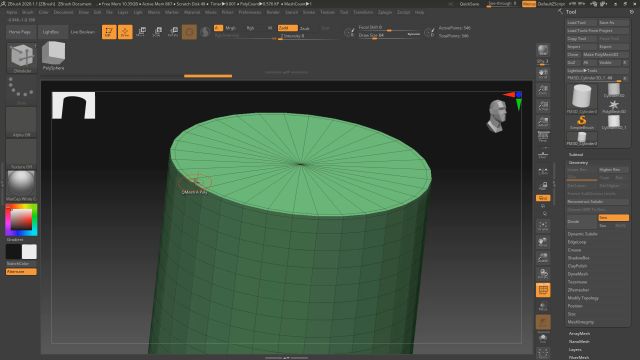This screenshot has width=640, height=360.
Task: Open the Texture Off selector
Action: pos(21,154)
